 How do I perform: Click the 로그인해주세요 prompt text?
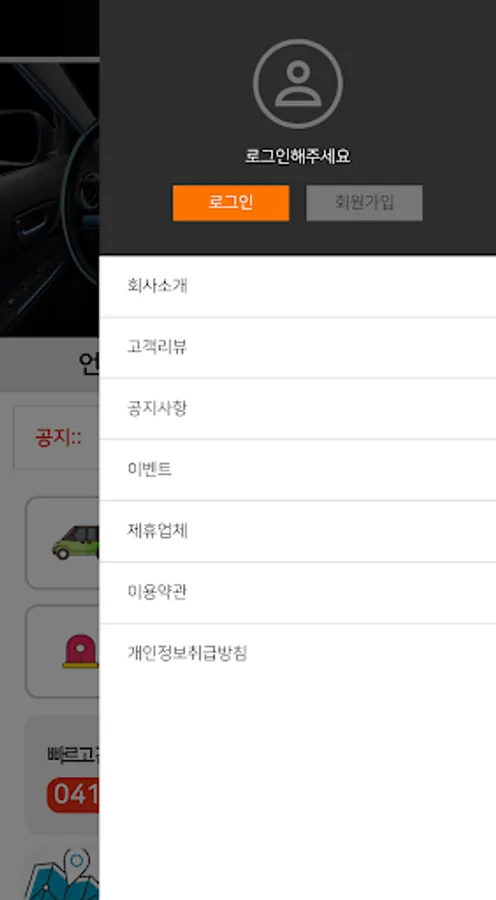[298, 156]
